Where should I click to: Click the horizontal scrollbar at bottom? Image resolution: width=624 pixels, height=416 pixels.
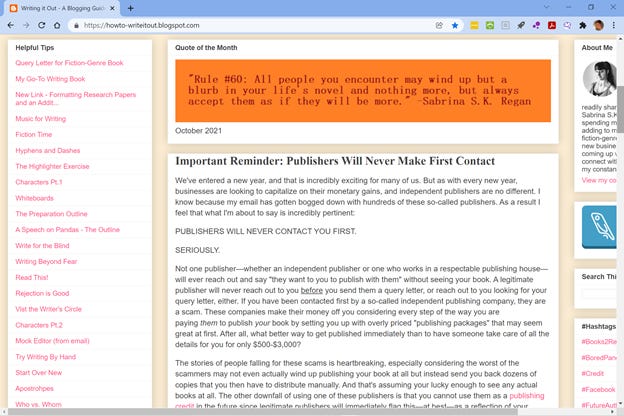(x=263, y=412)
